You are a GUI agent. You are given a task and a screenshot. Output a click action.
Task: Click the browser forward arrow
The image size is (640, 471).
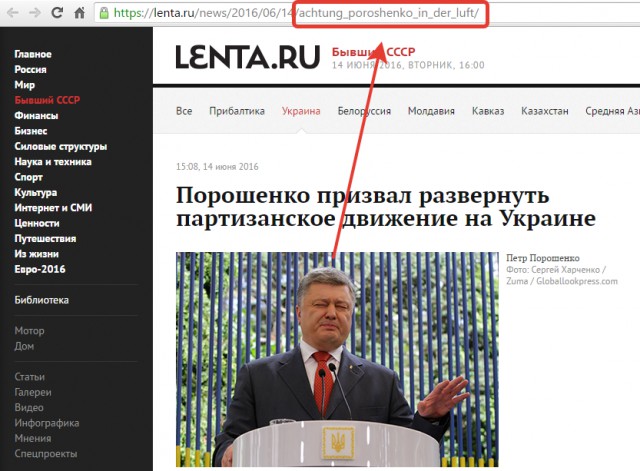(35, 13)
